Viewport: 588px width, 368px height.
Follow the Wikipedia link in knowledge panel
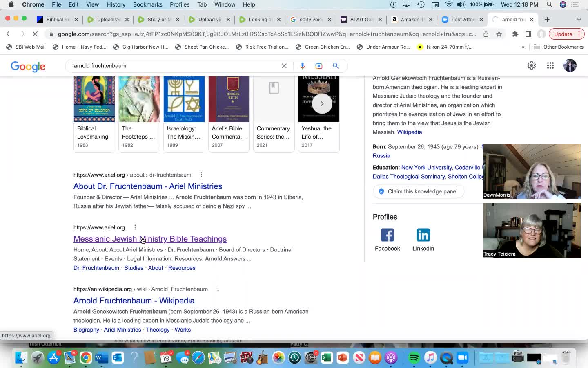(410, 132)
